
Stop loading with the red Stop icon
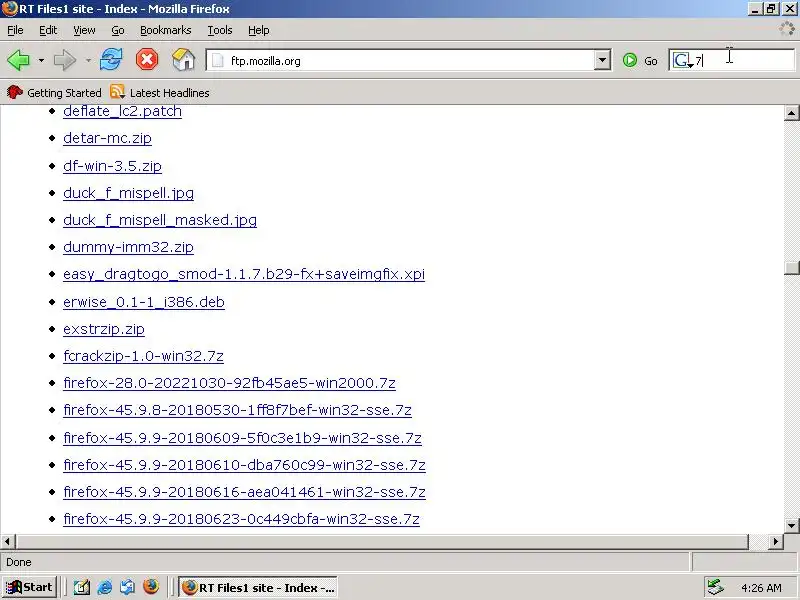147,60
